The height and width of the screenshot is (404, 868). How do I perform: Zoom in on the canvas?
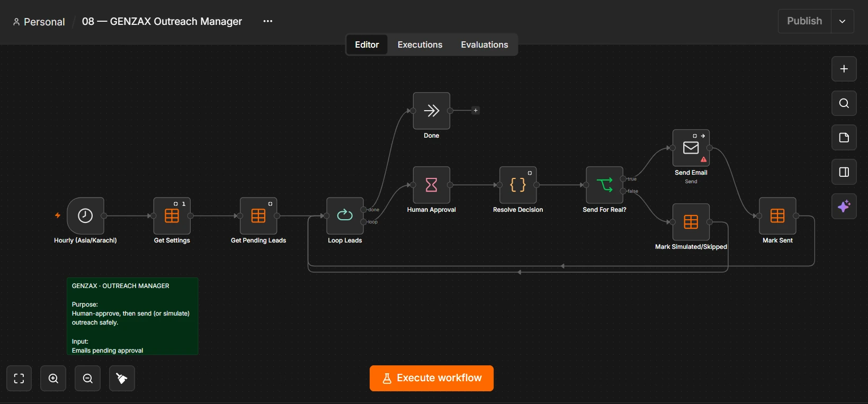tap(53, 379)
